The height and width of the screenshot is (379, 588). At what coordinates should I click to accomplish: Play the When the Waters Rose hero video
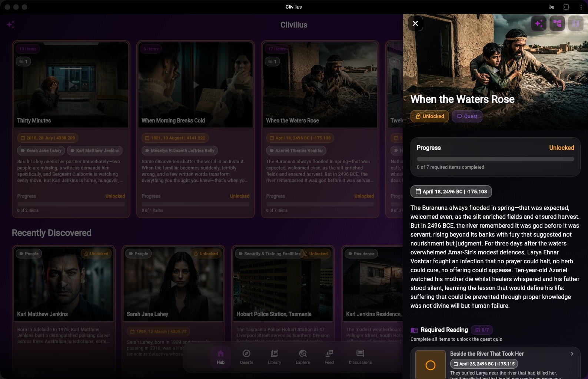tap(495, 70)
